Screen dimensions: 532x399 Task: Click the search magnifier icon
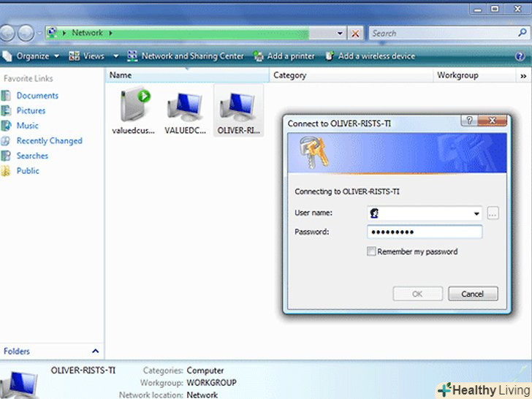pyautogui.click(x=522, y=33)
